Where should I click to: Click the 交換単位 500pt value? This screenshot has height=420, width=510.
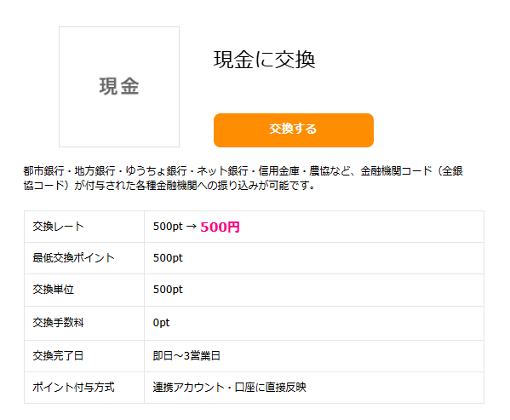(x=168, y=290)
